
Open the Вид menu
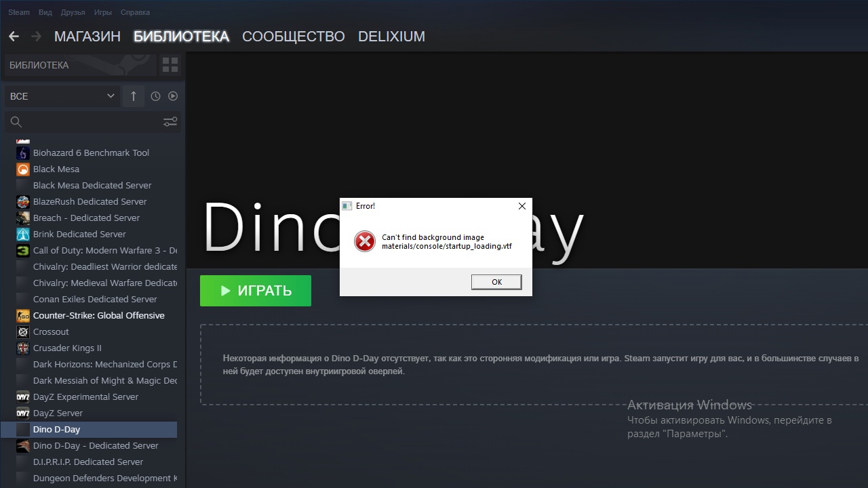tap(45, 12)
